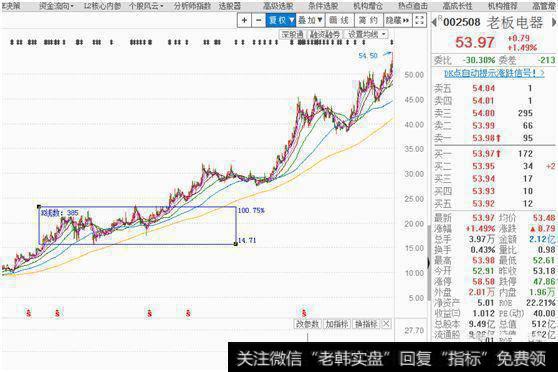The image size is (558, 372).
Task: Click 融资融券 margin trading tag
Action: pyautogui.click(x=325, y=35)
